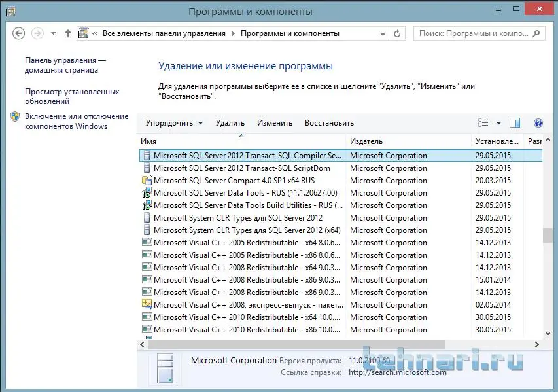Select Visual C++ 2005 x86 8.0.6 icon
The width and height of the screenshot is (558, 392).
click(x=147, y=255)
